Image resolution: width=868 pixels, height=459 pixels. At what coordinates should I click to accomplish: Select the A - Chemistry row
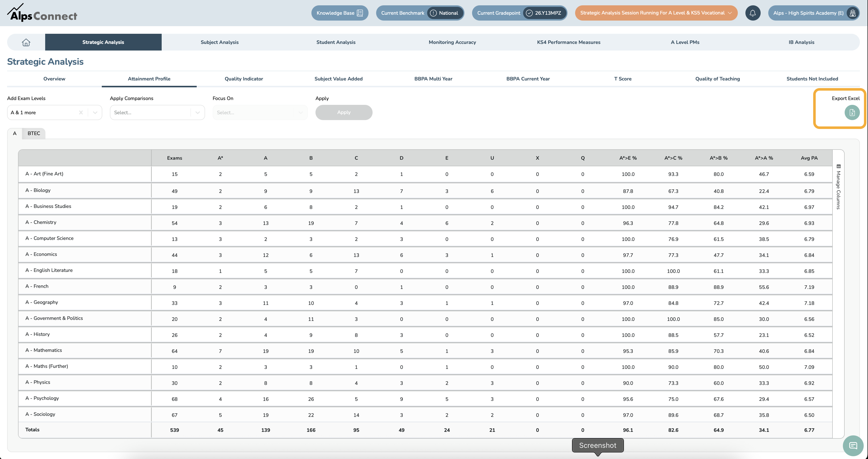pyautogui.click(x=425, y=223)
